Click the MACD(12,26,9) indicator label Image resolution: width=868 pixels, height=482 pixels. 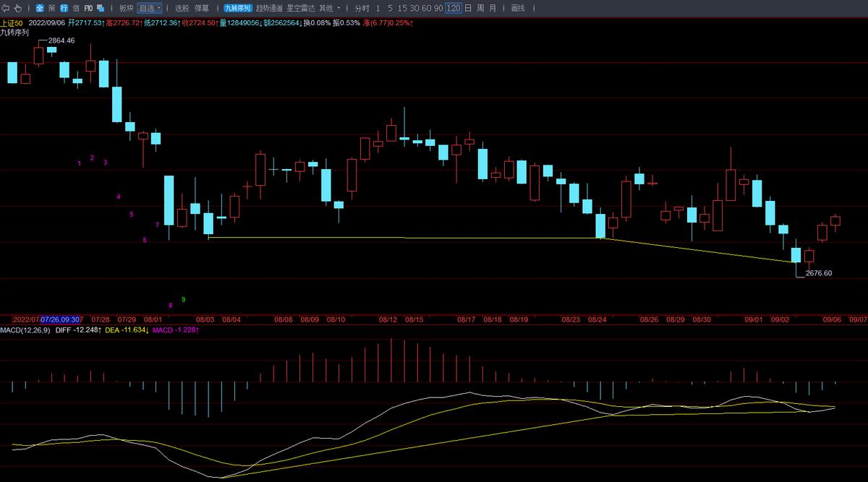coord(25,330)
